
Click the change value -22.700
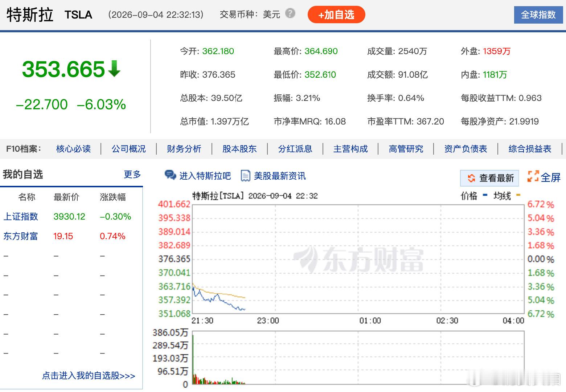click(x=42, y=105)
